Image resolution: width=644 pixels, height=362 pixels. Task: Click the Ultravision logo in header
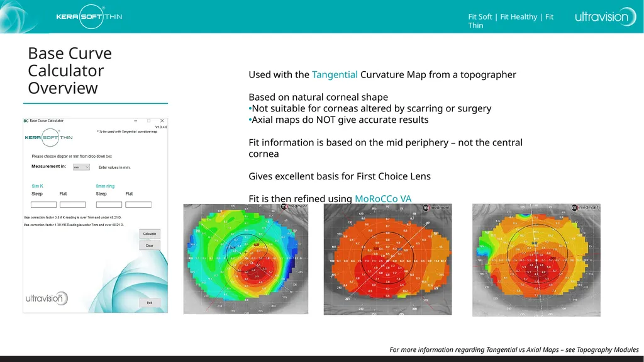606,17
